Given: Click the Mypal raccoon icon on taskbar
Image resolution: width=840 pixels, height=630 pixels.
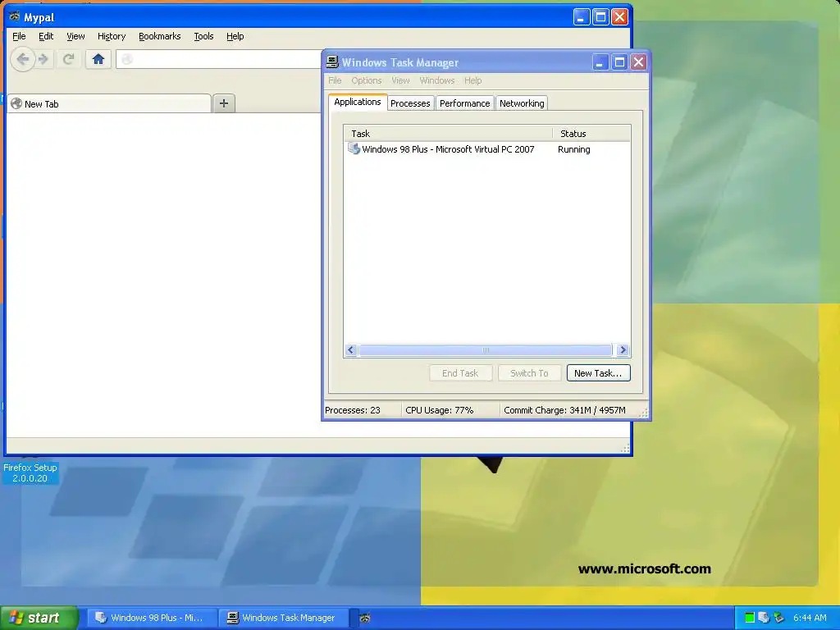Looking at the screenshot, I should pos(365,618).
